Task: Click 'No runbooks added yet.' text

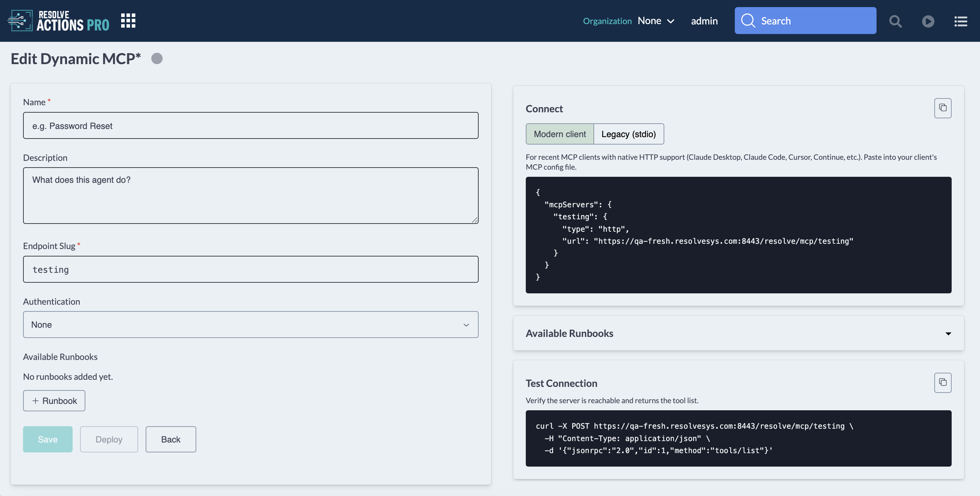Action: [68, 377]
